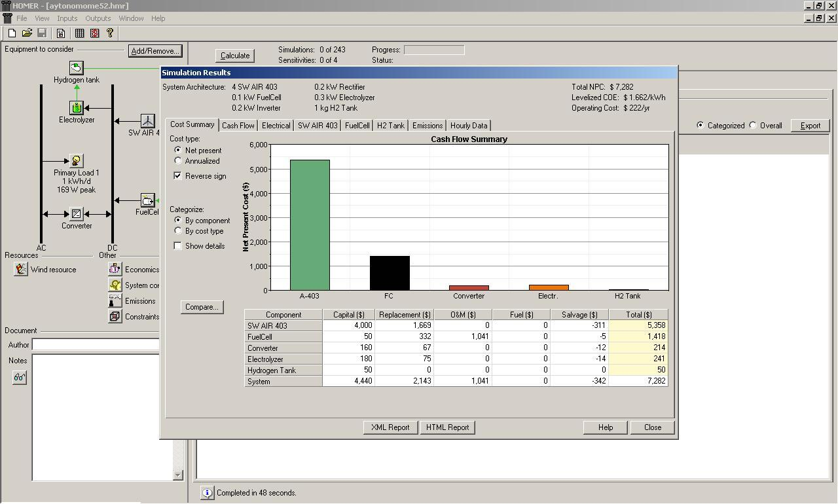The height and width of the screenshot is (504, 838).
Task: Open the File menu
Action: pyautogui.click(x=22, y=18)
